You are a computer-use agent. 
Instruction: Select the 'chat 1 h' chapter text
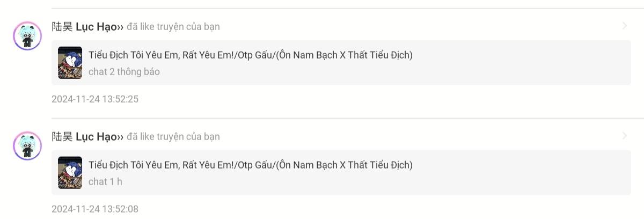(x=105, y=182)
